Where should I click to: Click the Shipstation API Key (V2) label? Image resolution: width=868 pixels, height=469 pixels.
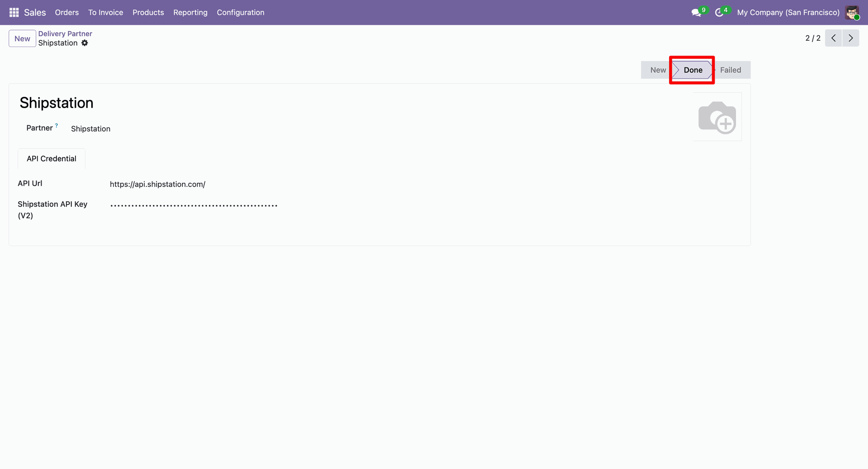click(52, 210)
